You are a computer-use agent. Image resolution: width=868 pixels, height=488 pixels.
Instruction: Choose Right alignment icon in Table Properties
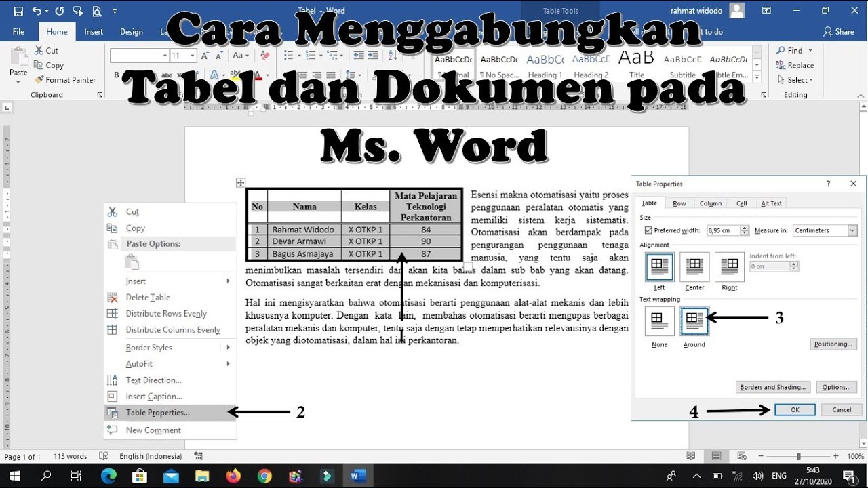tap(730, 267)
